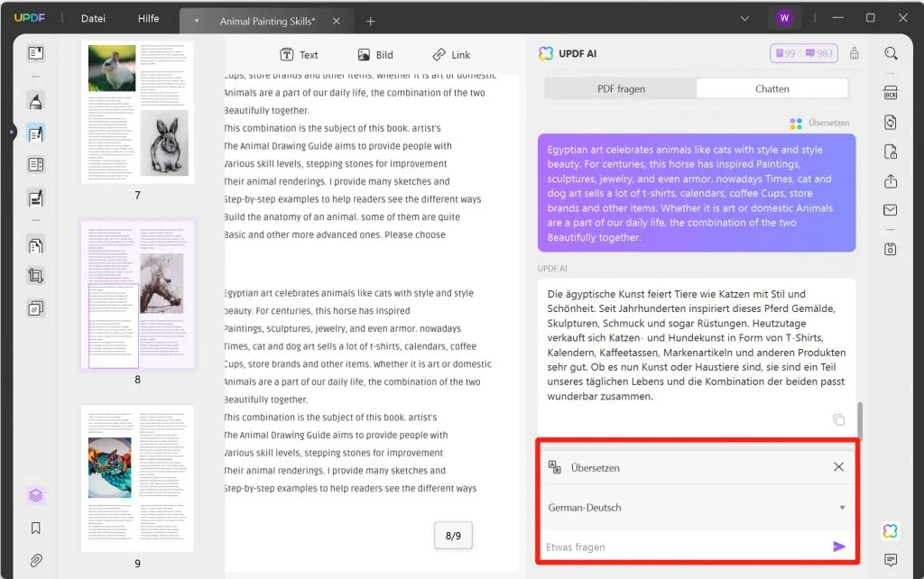The height and width of the screenshot is (579, 924).
Task: Switch to the PDF fragen tab
Action: tap(621, 89)
